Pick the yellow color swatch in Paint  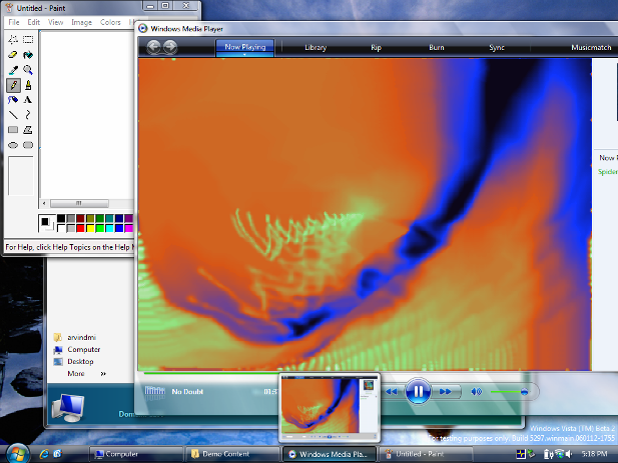90,228
